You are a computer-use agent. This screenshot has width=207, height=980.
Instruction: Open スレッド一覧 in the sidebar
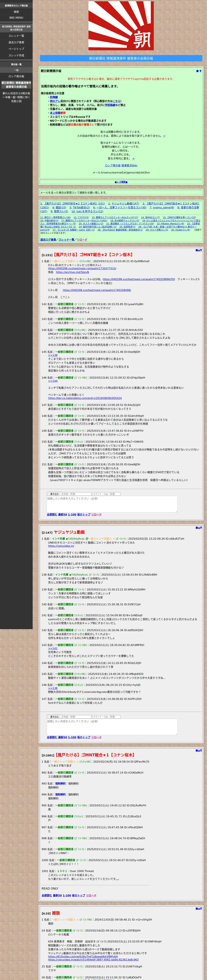tap(16, 36)
